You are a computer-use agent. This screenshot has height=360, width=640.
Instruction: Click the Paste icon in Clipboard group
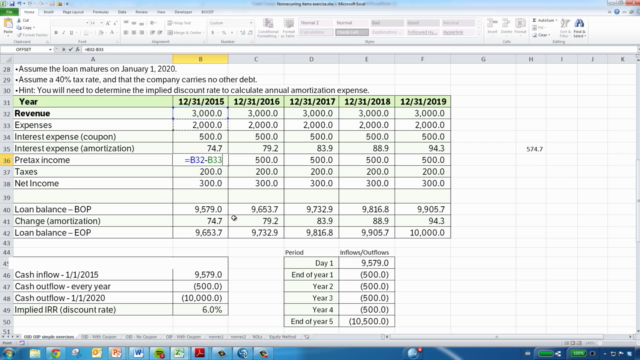[x=8, y=24]
